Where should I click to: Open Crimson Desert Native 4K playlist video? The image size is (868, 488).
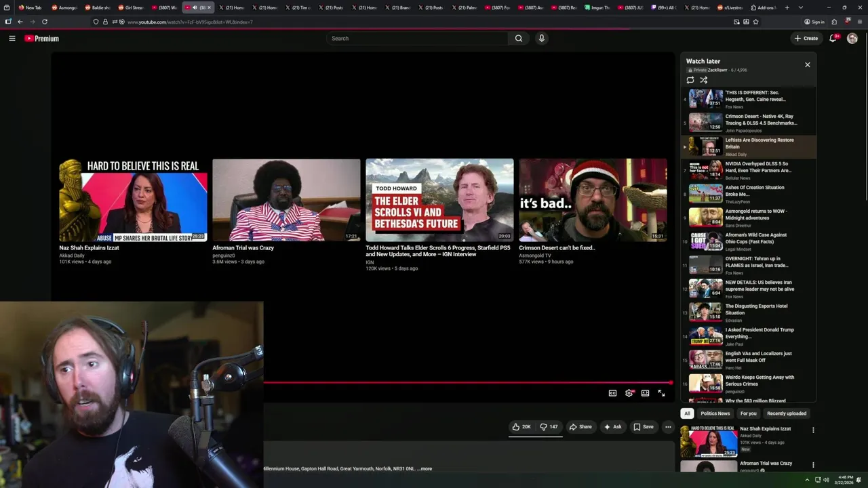point(749,122)
